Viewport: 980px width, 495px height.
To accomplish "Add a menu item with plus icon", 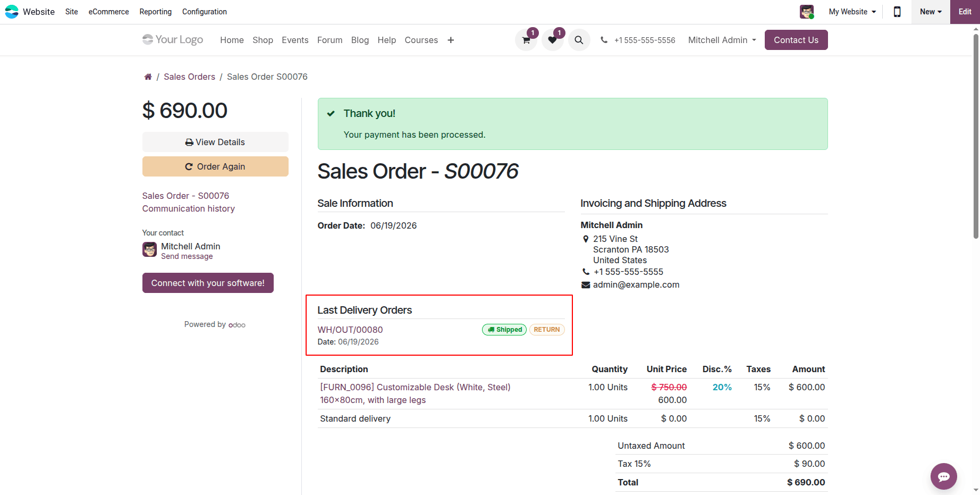I will (451, 40).
